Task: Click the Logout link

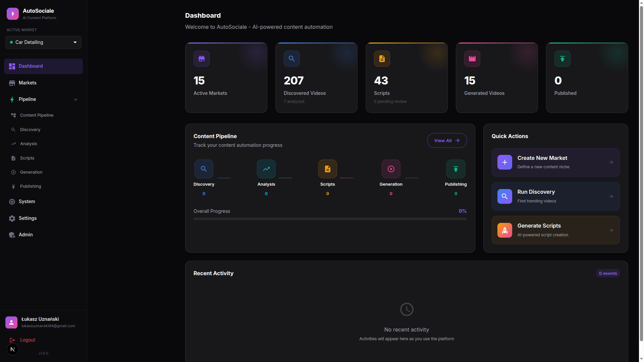Action: click(28, 340)
